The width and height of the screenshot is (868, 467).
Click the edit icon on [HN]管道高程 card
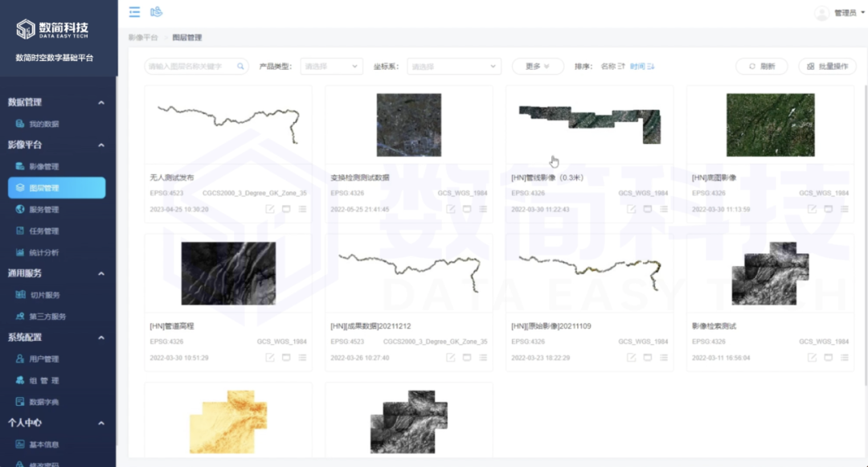(269, 358)
